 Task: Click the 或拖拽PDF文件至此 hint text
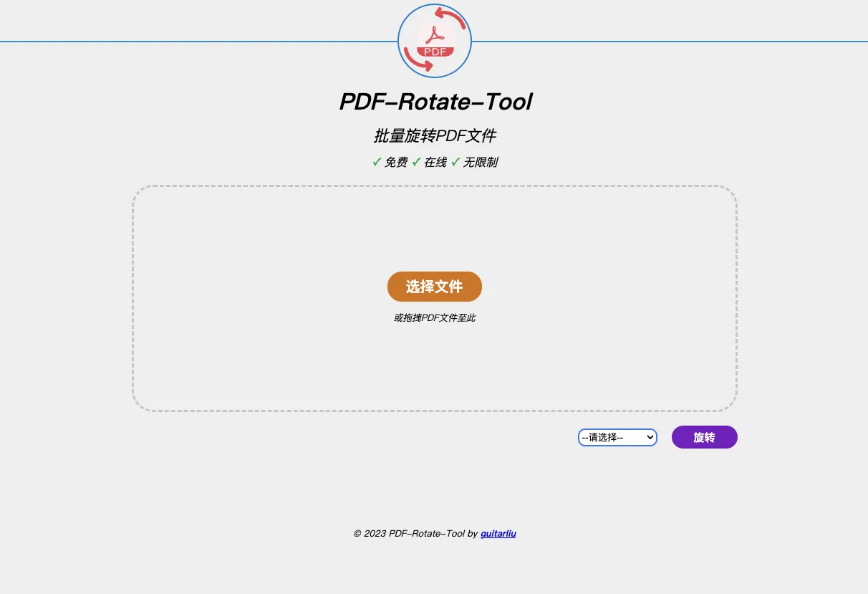tap(435, 317)
